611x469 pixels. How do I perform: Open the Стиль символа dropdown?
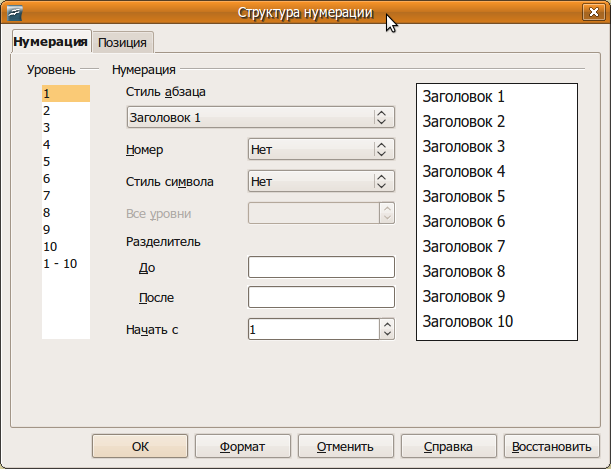point(321,181)
